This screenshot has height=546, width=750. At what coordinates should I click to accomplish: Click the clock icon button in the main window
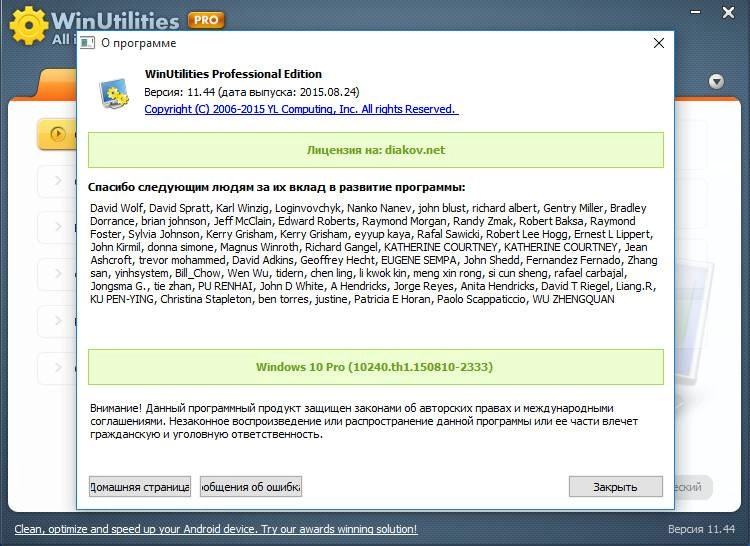(58, 134)
